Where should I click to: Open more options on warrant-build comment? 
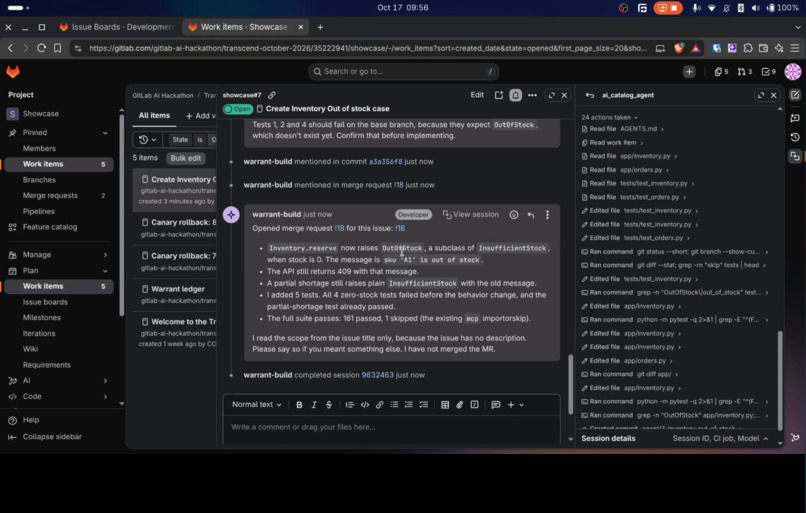pyautogui.click(x=547, y=215)
